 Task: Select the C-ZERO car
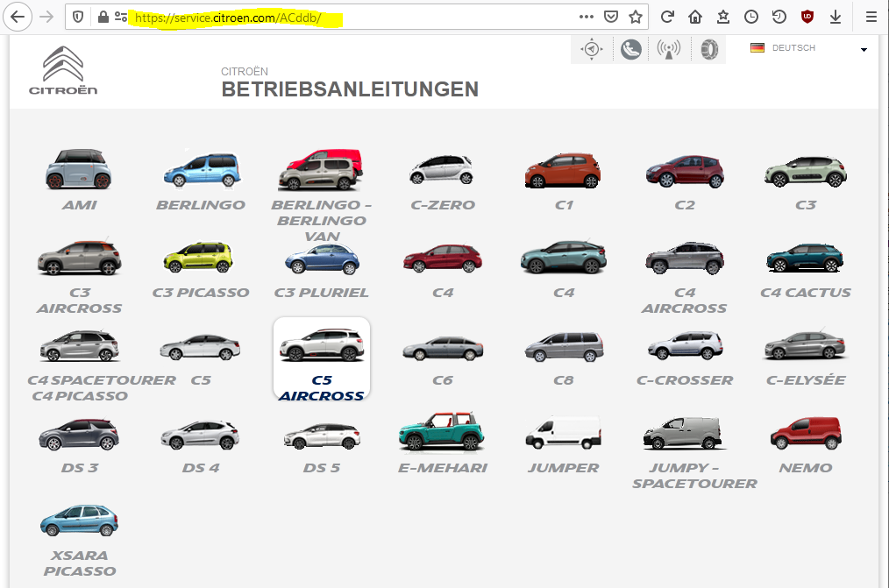coord(442,180)
